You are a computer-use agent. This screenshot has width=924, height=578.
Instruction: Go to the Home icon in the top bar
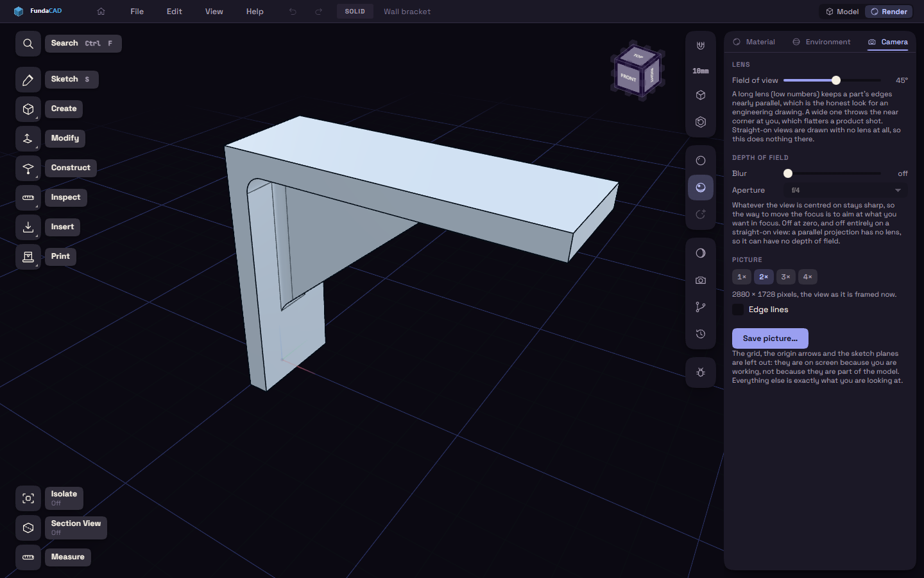pyautogui.click(x=101, y=12)
